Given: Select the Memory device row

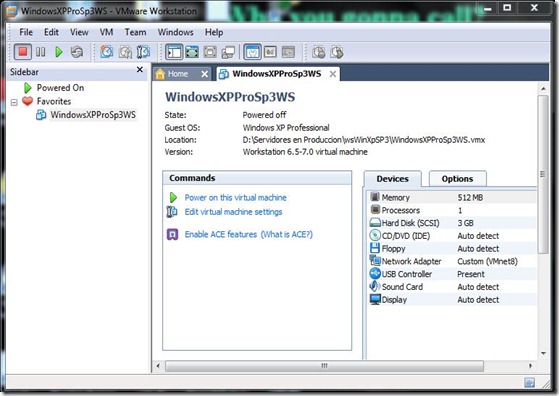Looking at the screenshot, I should pos(452,197).
